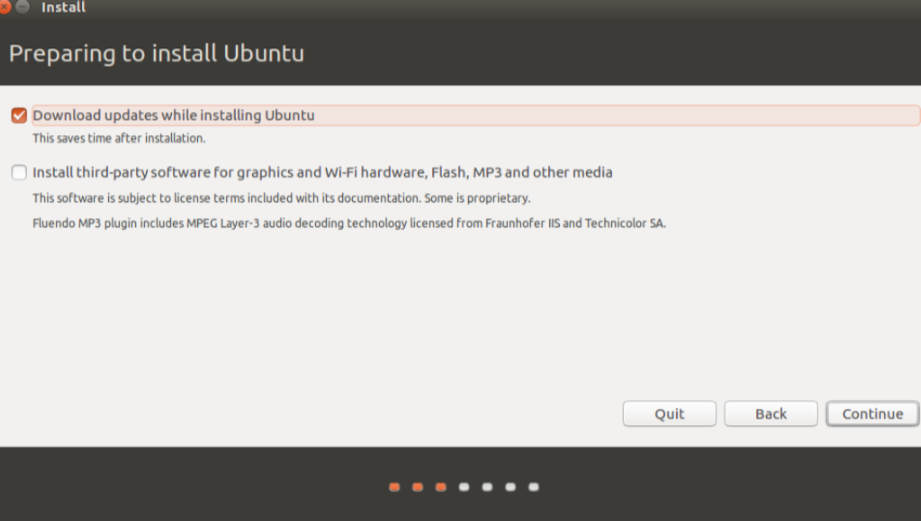921x521 pixels.
Task: Click the 'Download updates while installing Ubuntu' label
Action: point(174,115)
